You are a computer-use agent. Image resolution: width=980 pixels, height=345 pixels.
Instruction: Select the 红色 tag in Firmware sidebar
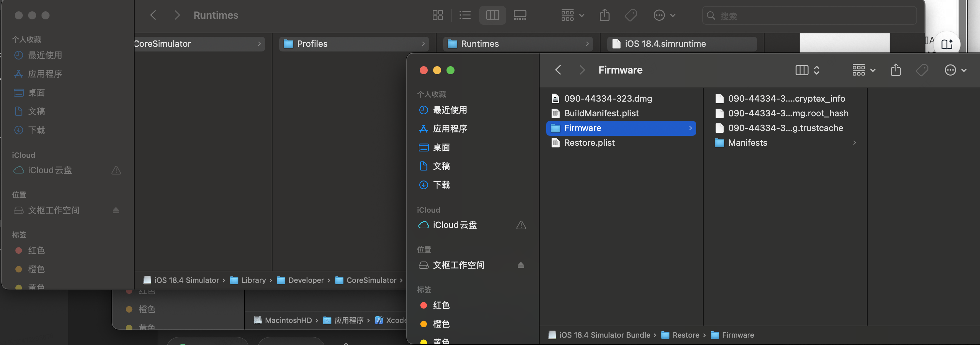click(x=441, y=306)
